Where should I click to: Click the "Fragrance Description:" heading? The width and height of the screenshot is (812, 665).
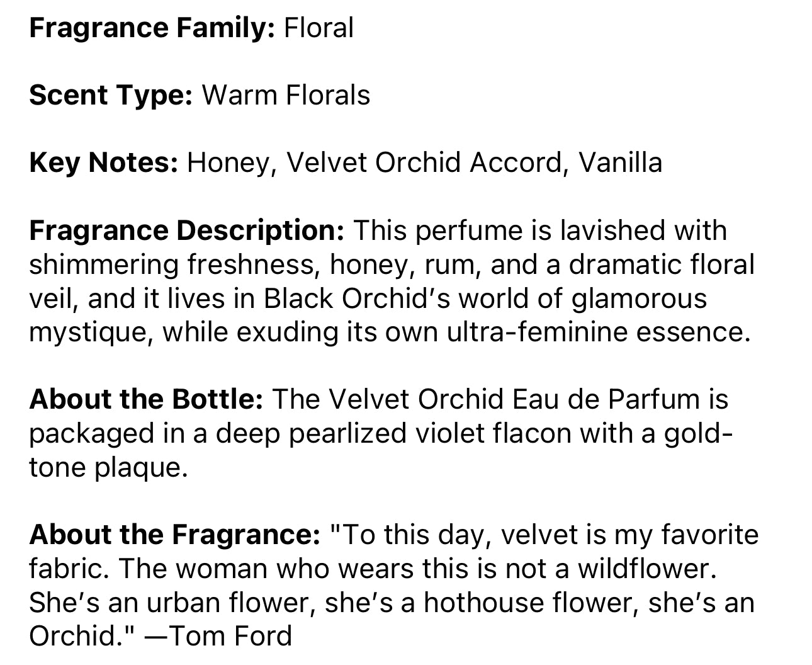point(186,230)
